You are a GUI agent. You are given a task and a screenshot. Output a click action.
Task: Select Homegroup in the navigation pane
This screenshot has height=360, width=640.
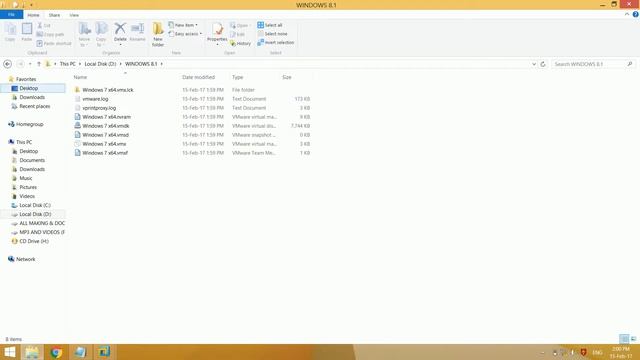(29, 124)
